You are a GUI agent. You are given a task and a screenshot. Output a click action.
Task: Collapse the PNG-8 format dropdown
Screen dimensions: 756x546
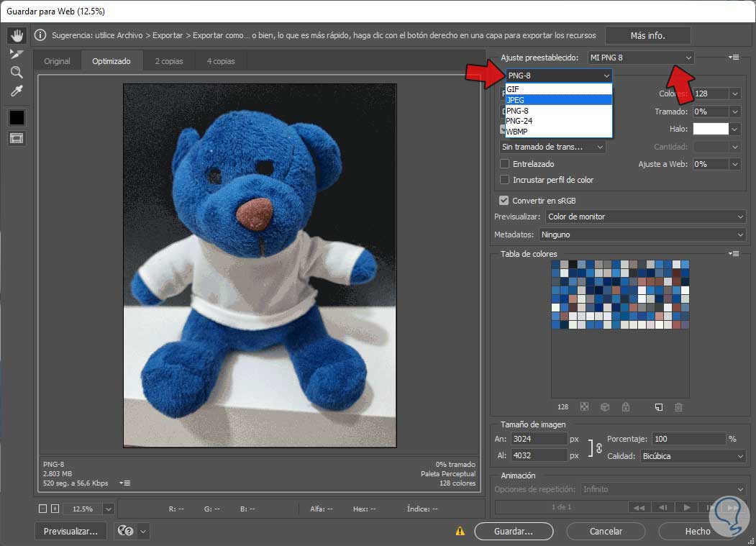pyautogui.click(x=559, y=76)
